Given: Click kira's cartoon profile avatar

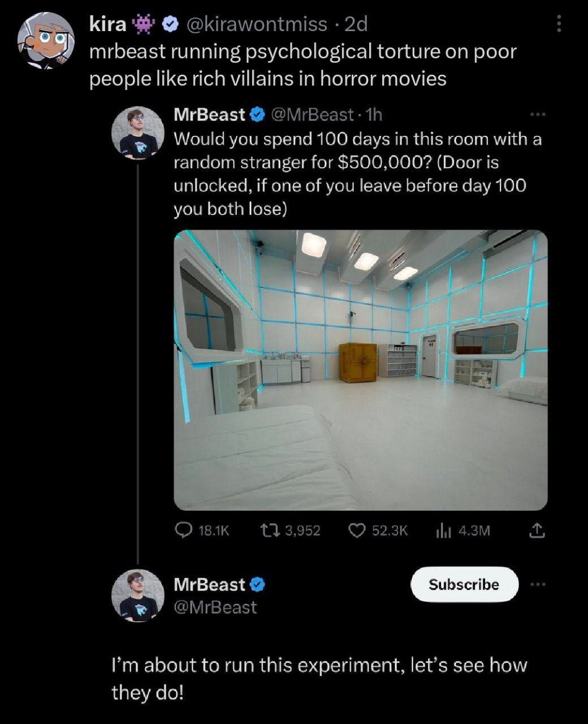Looking at the screenshot, I should 45,42.
